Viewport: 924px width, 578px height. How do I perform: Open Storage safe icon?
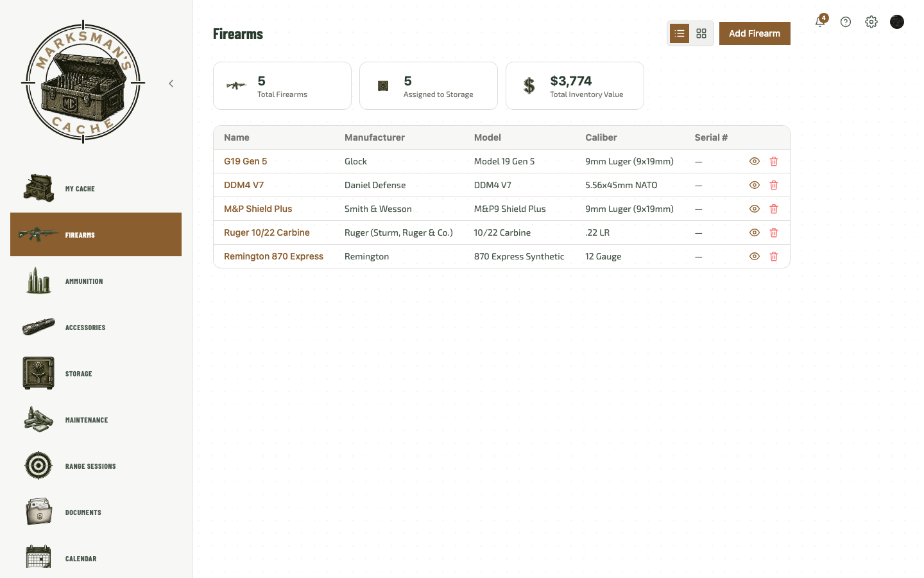click(x=38, y=373)
